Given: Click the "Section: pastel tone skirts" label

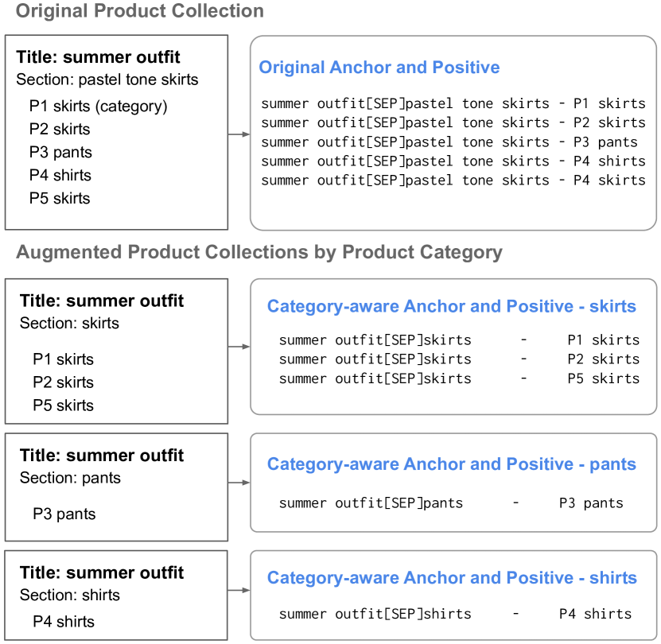Looking at the screenshot, I should click(x=107, y=80).
